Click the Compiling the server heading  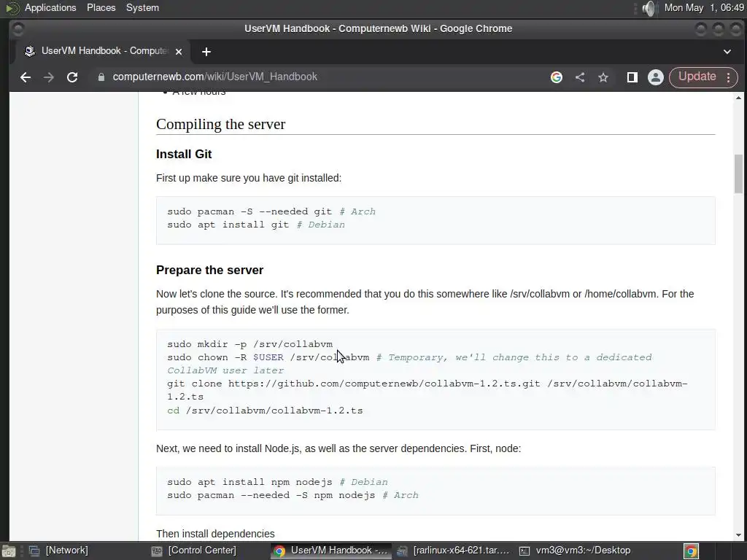[220, 124]
